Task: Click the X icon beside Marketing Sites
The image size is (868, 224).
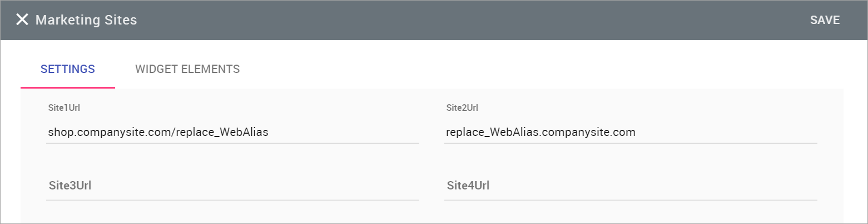Action: [22, 20]
